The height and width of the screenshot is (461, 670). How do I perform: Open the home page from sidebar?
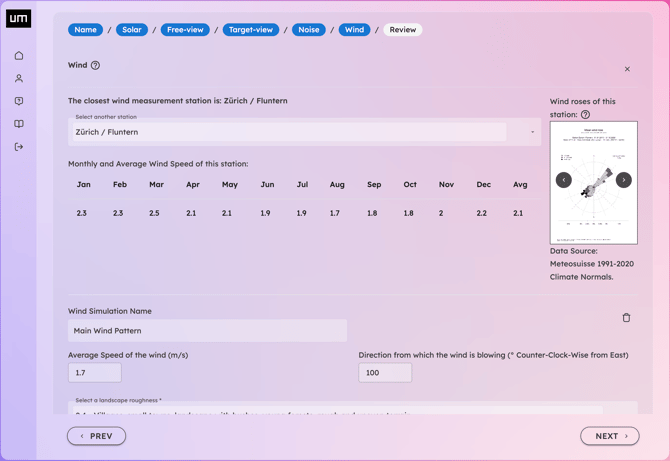coord(19,56)
